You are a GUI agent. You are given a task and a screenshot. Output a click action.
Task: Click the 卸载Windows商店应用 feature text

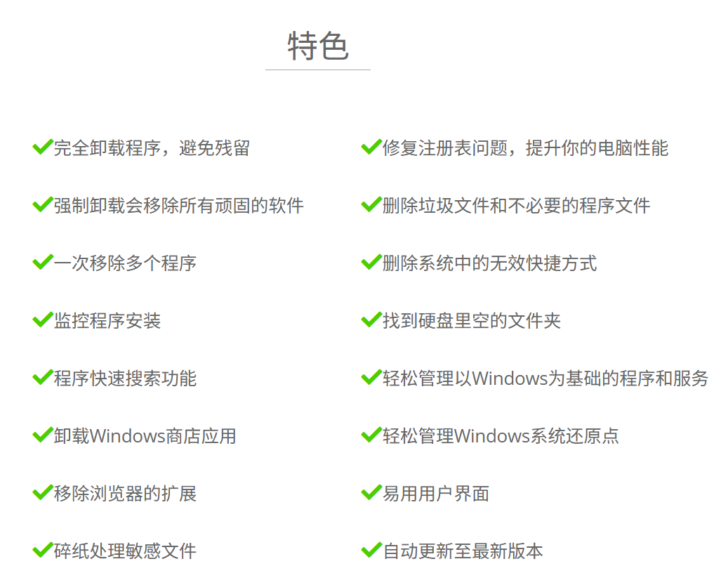pos(145,435)
